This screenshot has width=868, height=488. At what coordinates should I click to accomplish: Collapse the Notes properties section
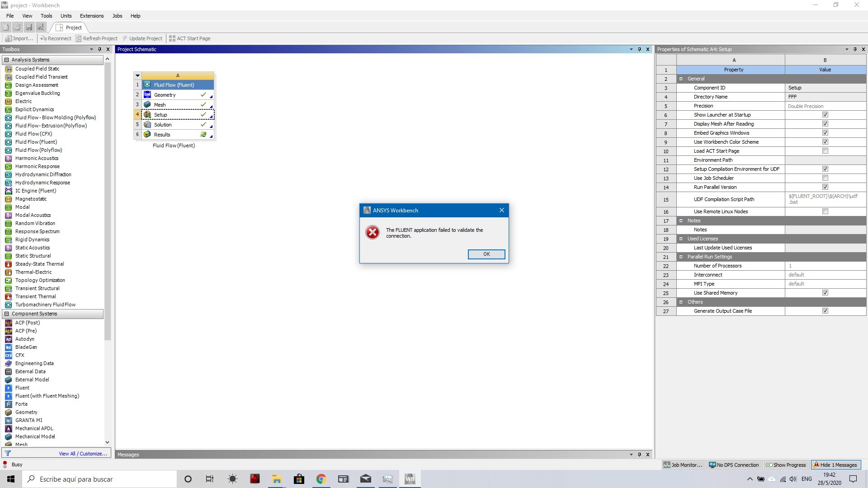click(681, 221)
